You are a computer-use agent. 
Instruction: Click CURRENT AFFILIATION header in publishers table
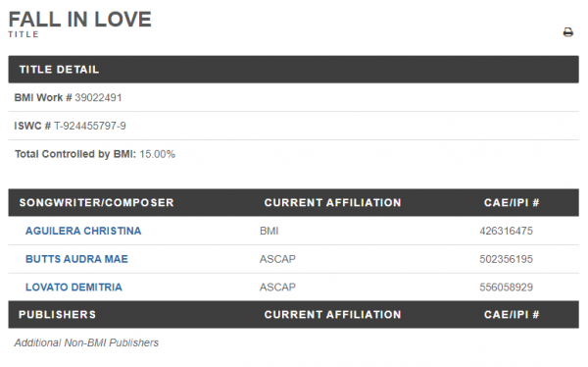coord(332,314)
